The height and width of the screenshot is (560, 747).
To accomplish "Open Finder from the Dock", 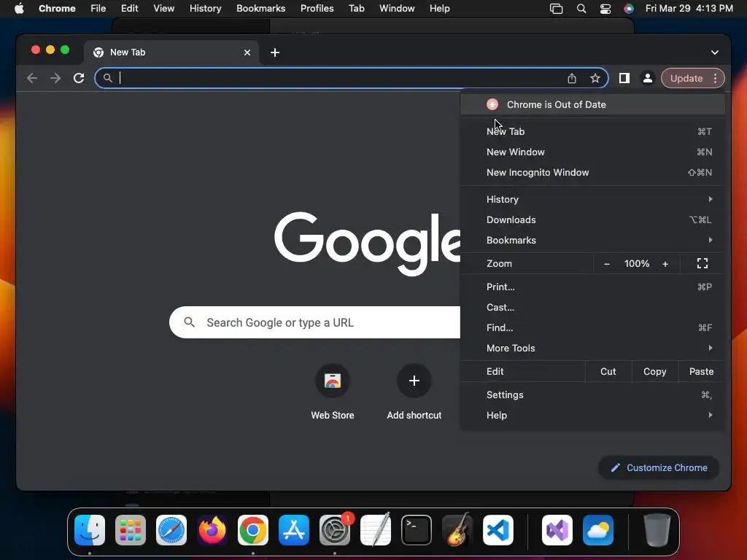I will (x=90, y=530).
